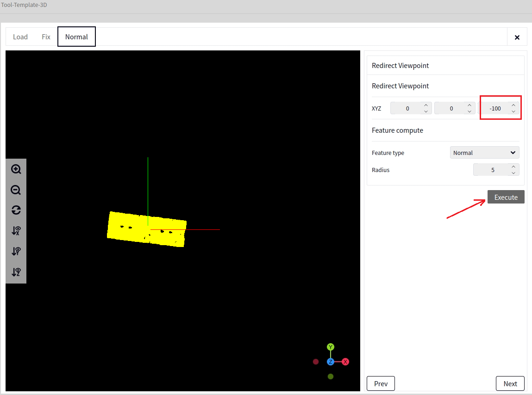Go back with the Prev button
The width and height of the screenshot is (532, 395).
coord(381,383)
